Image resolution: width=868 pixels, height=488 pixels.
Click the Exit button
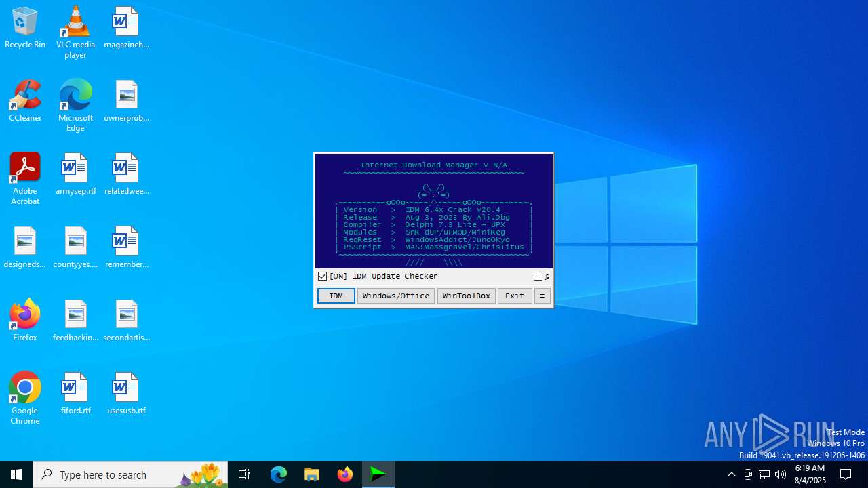click(515, 296)
